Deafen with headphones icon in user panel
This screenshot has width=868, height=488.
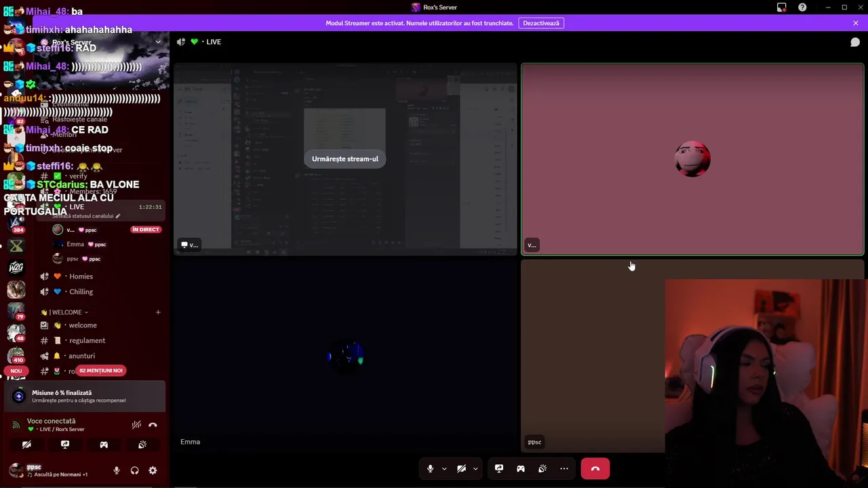[x=135, y=470]
